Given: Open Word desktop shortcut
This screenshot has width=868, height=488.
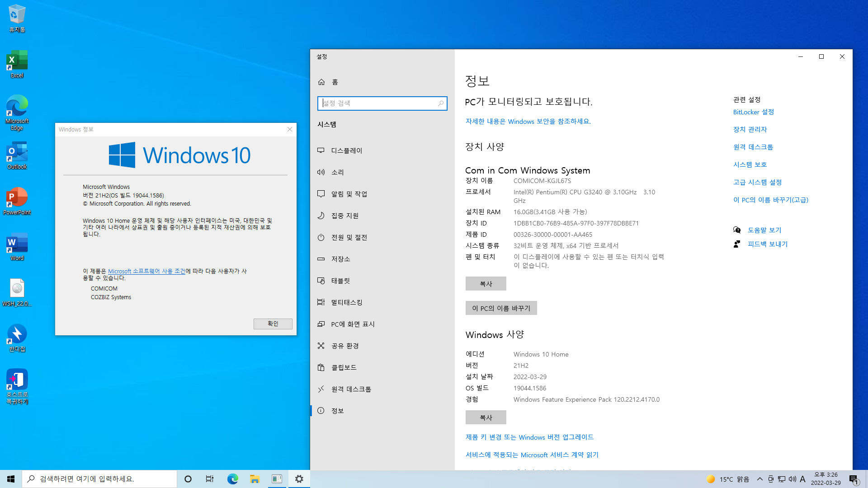Looking at the screenshot, I should (x=17, y=247).
